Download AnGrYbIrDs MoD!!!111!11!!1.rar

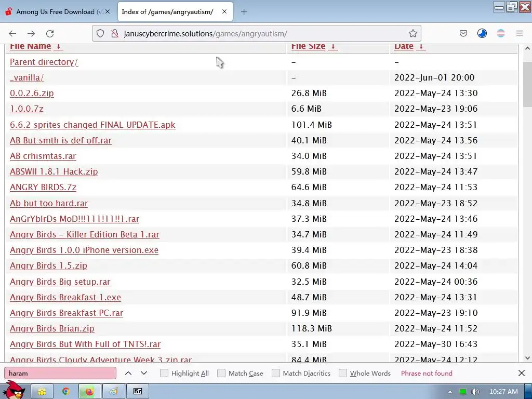coord(75,219)
